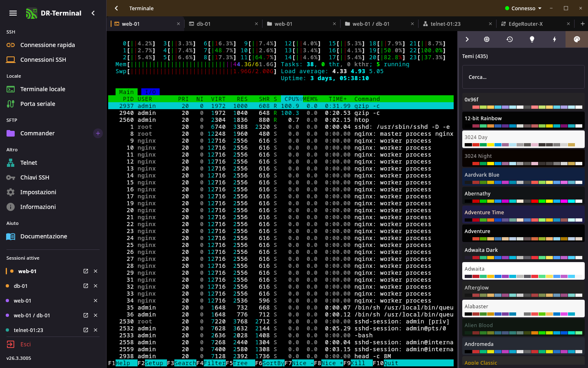Close the telnet-01:23 active session
The image size is (588, 368).
pos(96,330)
